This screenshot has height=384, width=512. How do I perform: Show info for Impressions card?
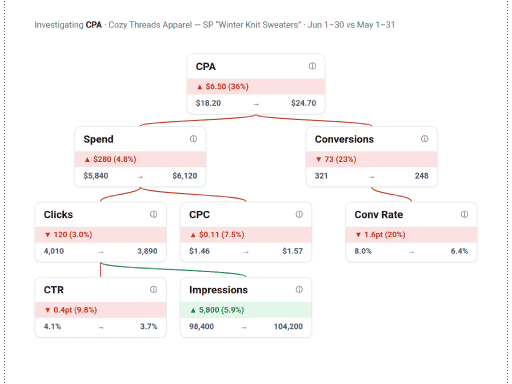tap(299, 289)
